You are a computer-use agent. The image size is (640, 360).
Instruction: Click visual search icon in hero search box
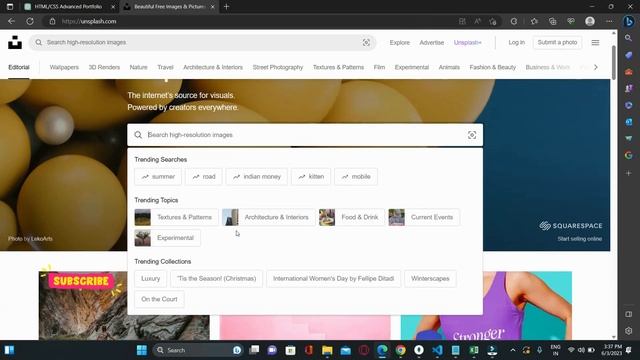click(472, 135)
